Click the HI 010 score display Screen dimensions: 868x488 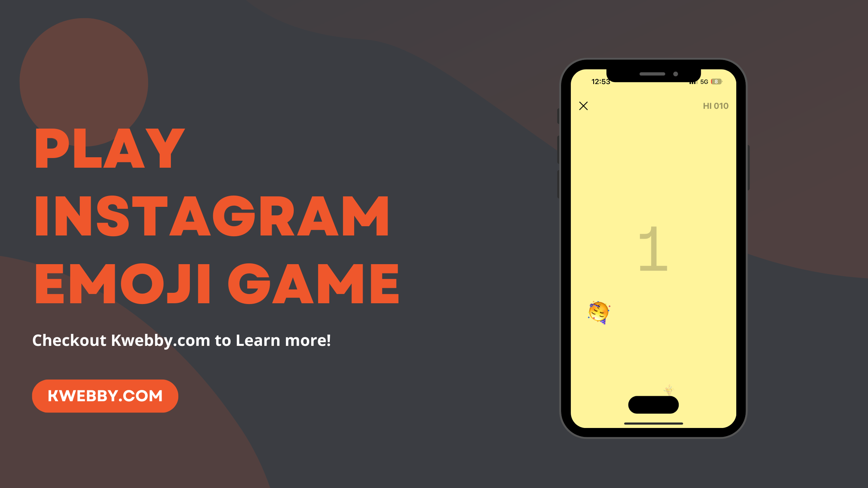(x=715, y=105)
